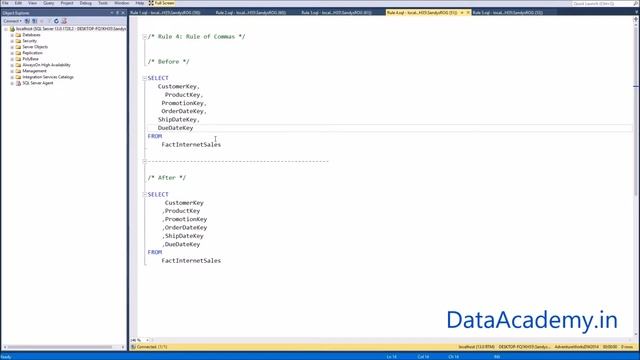Click ShipDateKey in the Before query
The image size is (640, 360).
(177, 120)
